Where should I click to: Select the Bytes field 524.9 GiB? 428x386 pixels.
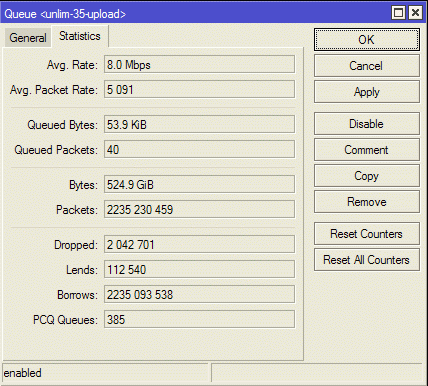[199, 184]
